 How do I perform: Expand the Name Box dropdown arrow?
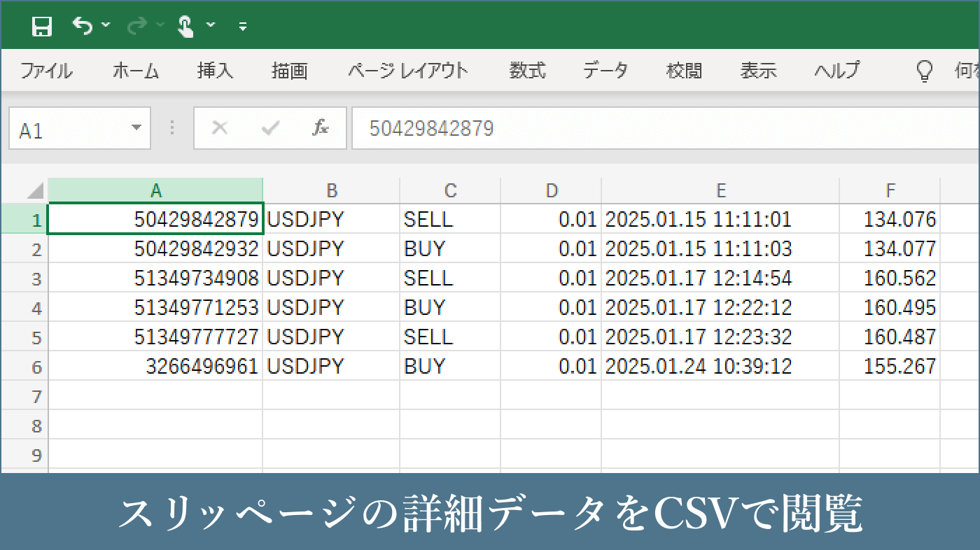[x=136, y=127]
